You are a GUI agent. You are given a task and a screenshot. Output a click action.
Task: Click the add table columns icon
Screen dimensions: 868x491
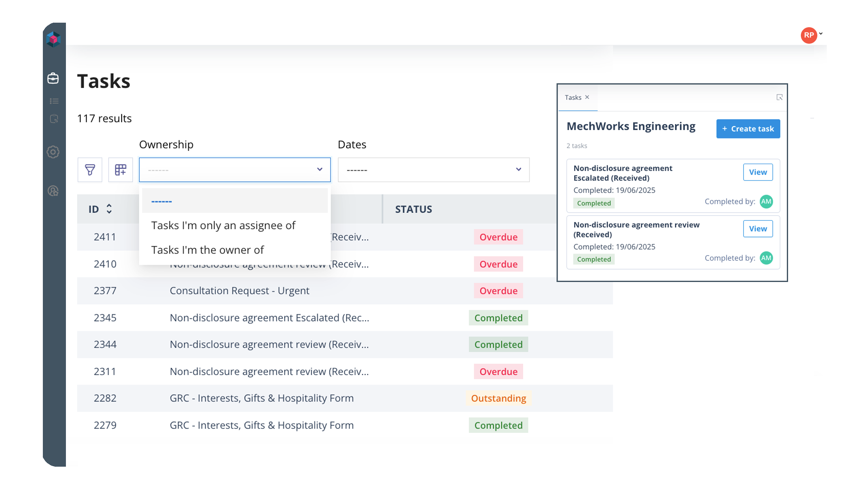[120, 169]
